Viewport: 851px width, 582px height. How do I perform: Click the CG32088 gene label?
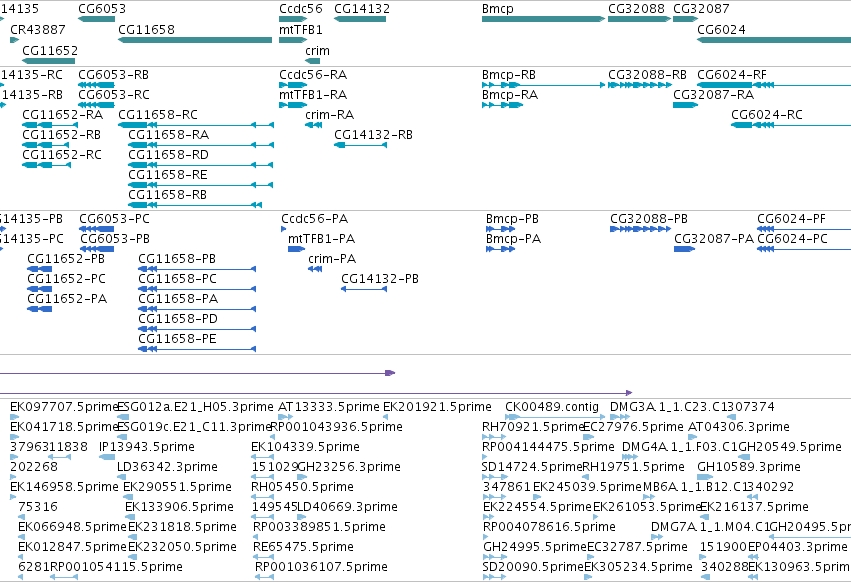pos(636,9)
